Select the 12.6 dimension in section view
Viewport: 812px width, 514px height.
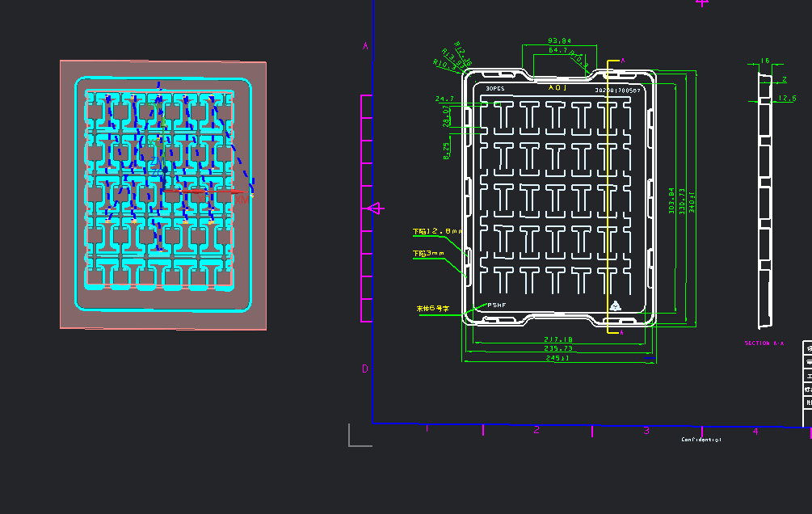click(786, 99)
